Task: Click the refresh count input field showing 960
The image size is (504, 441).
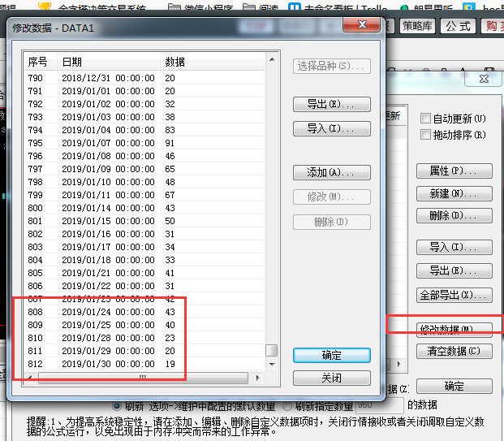Action: 380,405
